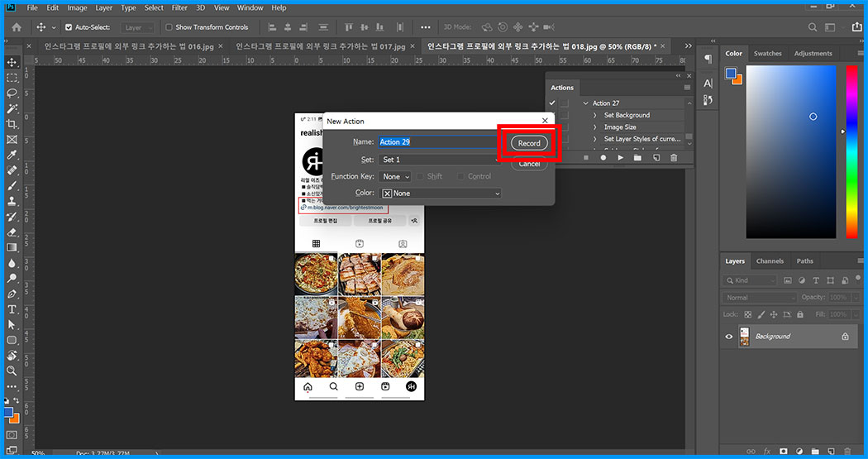868x459 pixels.
Task: Open the Normal blend mode dropdown
Action: (x=760, y=298)
